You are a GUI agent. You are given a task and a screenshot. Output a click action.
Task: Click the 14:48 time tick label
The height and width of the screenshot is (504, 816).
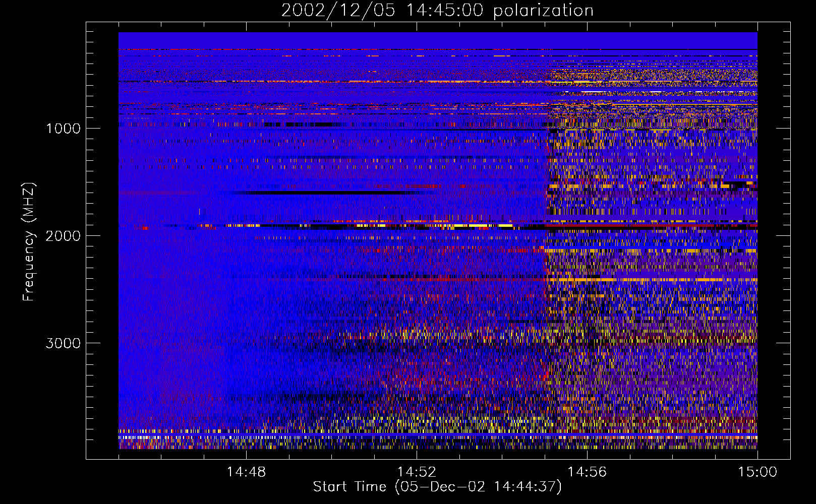click(x=246, y=472)
